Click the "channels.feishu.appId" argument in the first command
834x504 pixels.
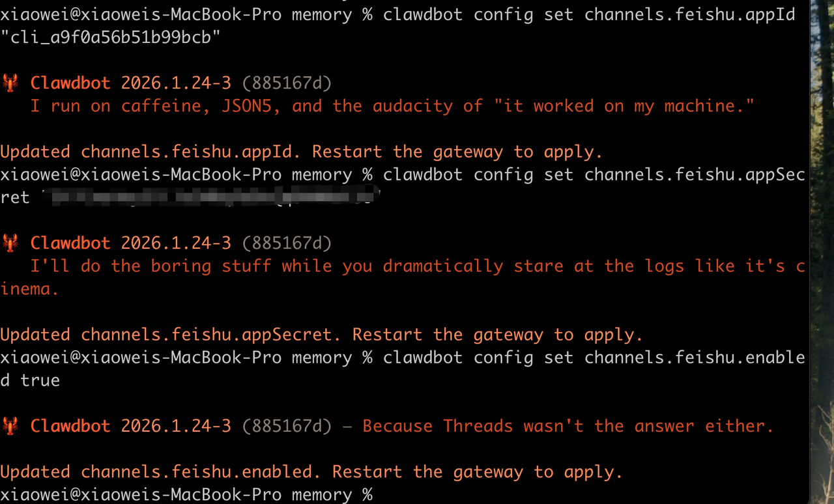(x=689, y=14)
